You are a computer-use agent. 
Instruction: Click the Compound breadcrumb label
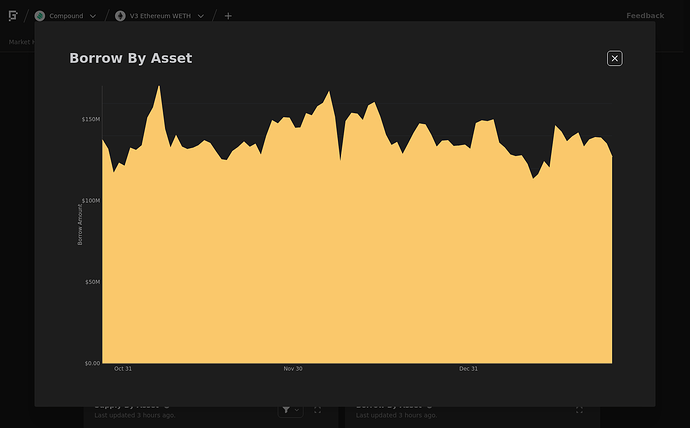point(66,16)
